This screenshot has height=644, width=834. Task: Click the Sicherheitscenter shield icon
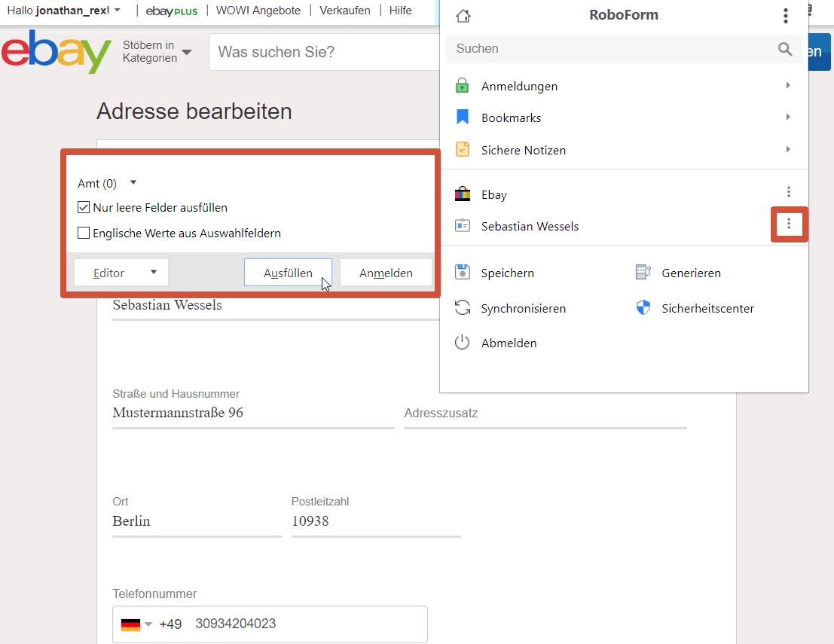pyautogui.click(x=643, y=308)
